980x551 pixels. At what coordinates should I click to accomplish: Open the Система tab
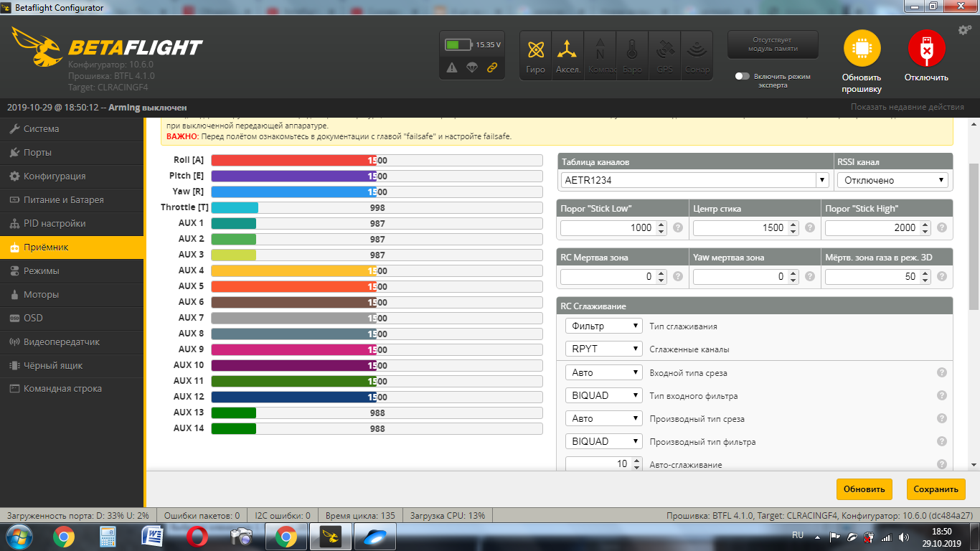pyautogui.click(x=72, y=129)
